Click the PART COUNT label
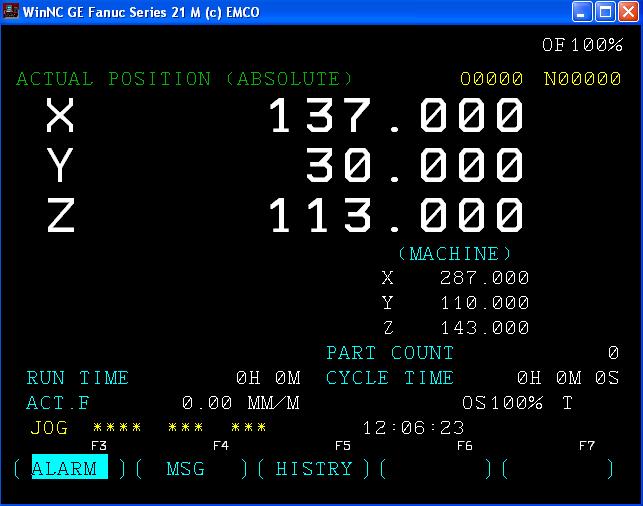 coord(390,353)
